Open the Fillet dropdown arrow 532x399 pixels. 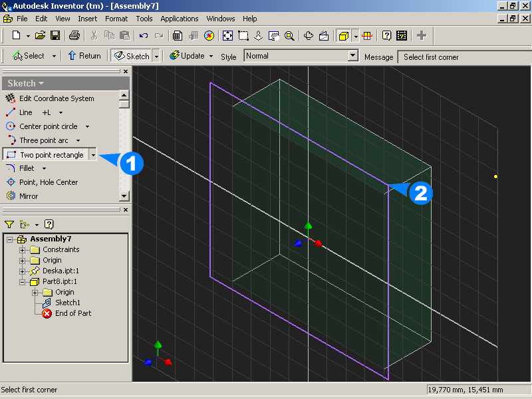point(44,168)
